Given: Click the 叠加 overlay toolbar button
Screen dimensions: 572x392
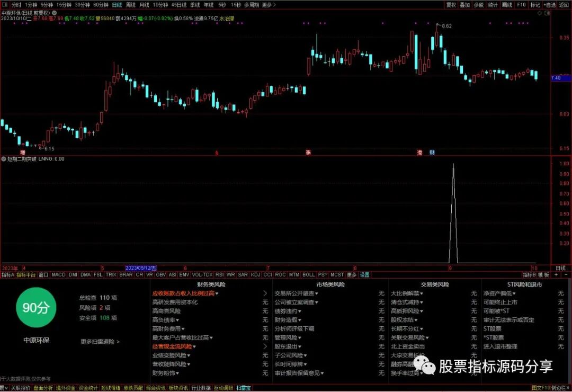Looking at the screenshot, I should tap(465, 5).
